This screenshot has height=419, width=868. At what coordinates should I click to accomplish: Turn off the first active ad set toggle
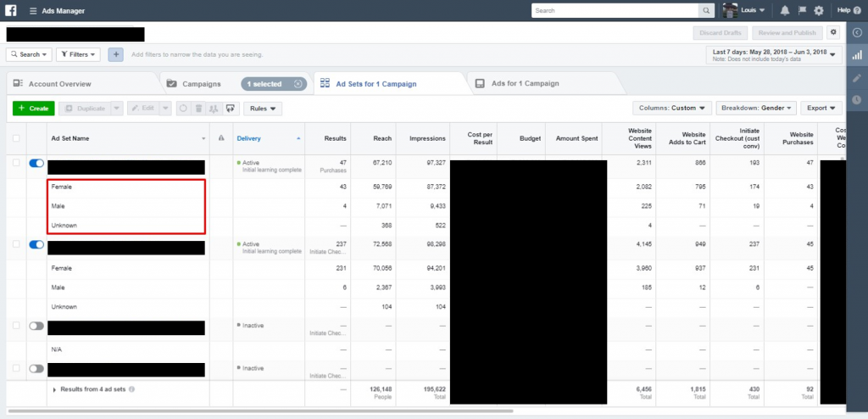pos(36,163)
